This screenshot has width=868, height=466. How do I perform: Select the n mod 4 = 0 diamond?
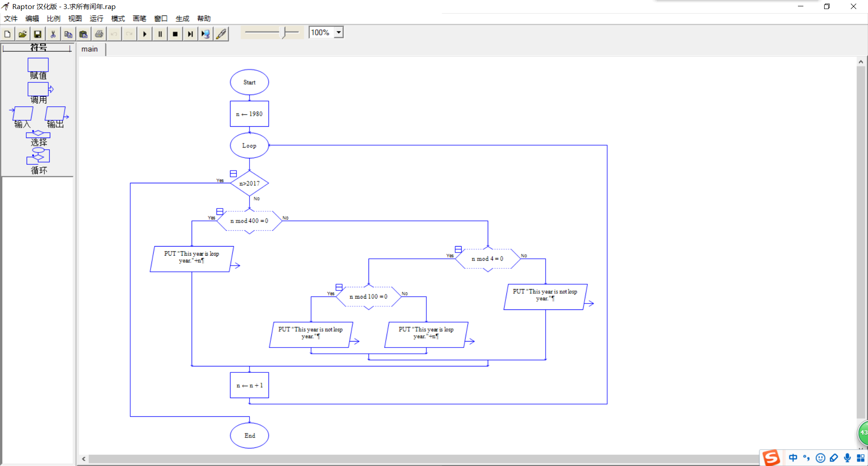[x=488, y=259]
